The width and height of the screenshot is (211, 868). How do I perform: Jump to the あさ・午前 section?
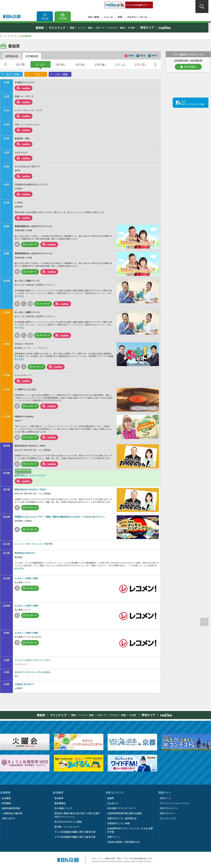11,74
